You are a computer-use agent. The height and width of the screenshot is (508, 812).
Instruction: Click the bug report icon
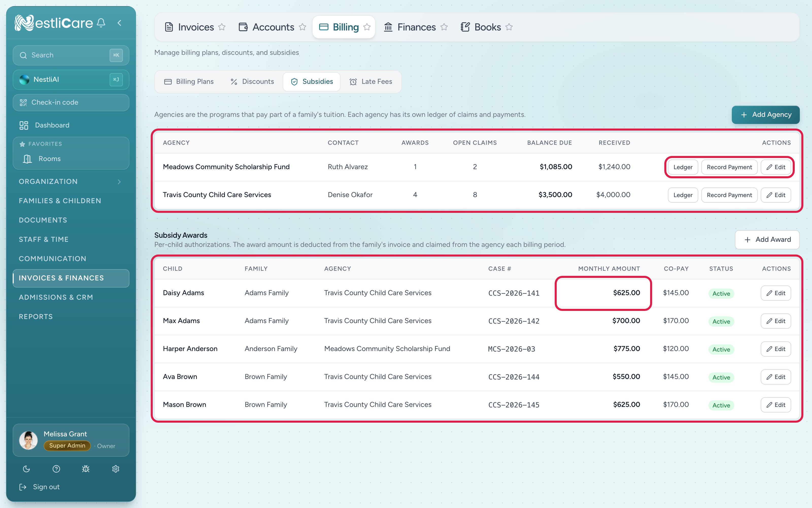pos(86,469)
